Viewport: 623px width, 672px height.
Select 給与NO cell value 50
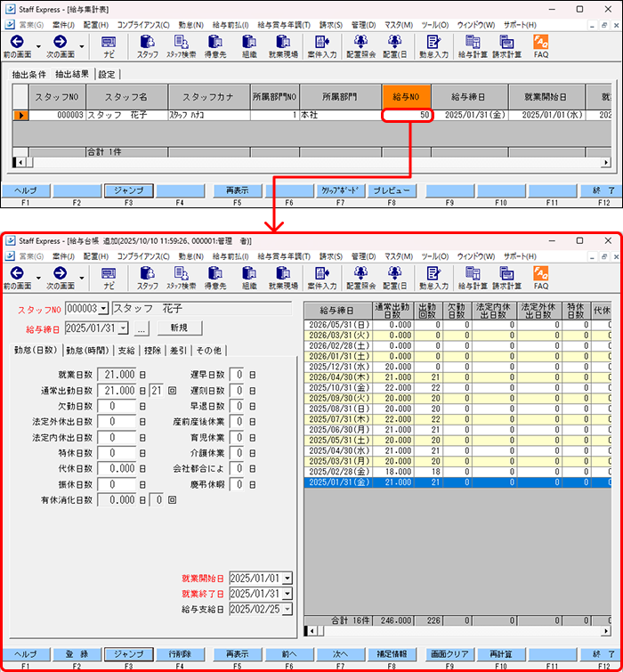click(407, 115)
